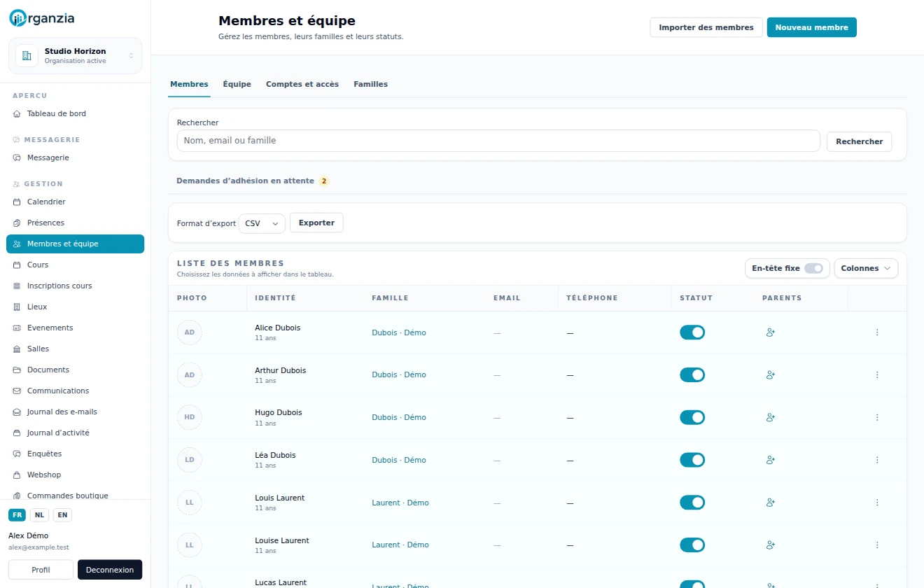This screenshot has width=924, height=588.
Task: Toggle the En-tête fixe switch
Action: [813, 268]
